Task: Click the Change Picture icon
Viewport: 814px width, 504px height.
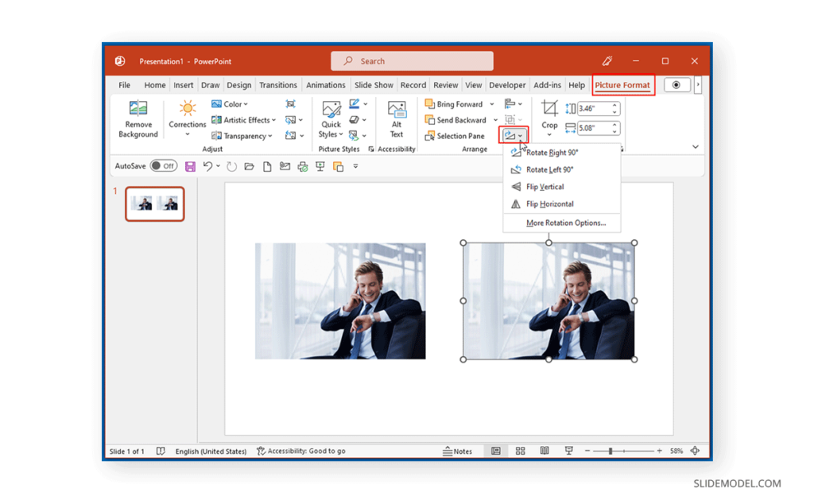Action: 291,120
